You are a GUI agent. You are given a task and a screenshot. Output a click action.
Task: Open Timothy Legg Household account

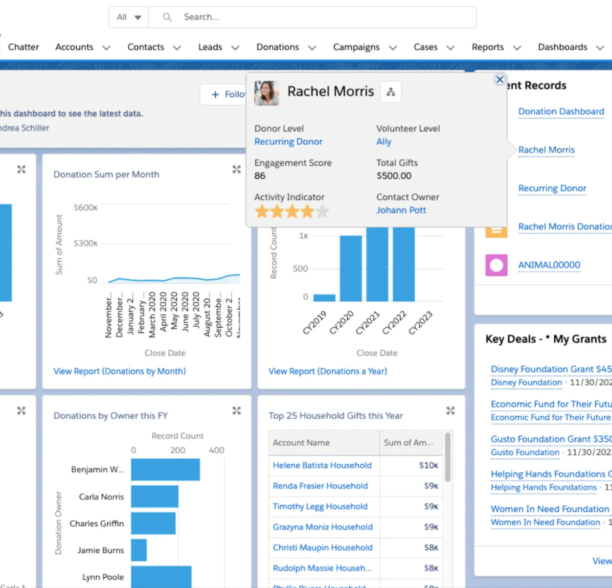(x=320, y=506)
